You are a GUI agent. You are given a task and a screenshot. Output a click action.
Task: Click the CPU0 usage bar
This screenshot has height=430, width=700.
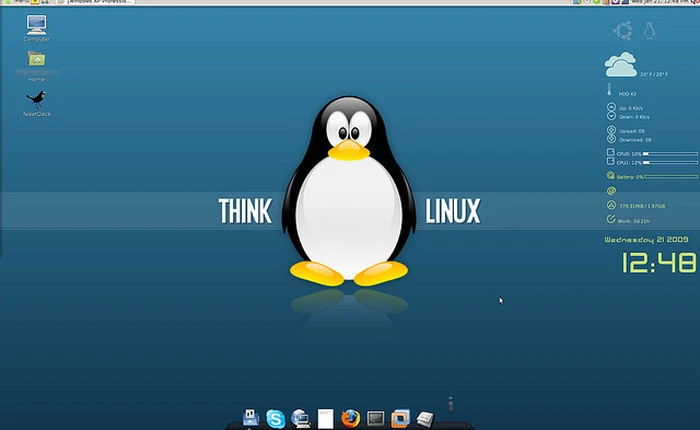pos(670,154)
